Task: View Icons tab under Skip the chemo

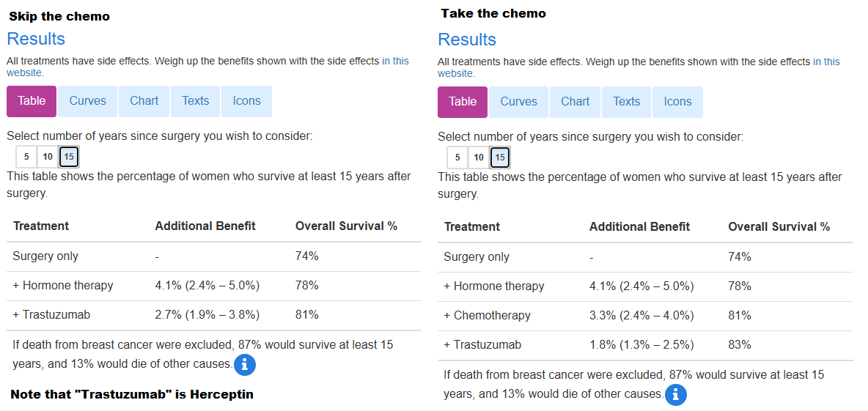Action: click(x=246, y=101)
